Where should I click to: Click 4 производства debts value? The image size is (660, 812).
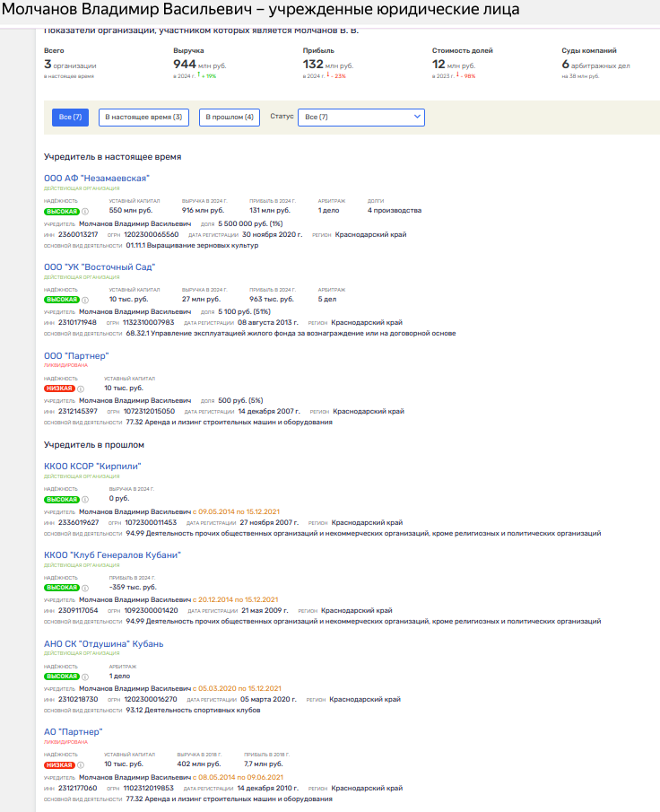pos(395,210)
